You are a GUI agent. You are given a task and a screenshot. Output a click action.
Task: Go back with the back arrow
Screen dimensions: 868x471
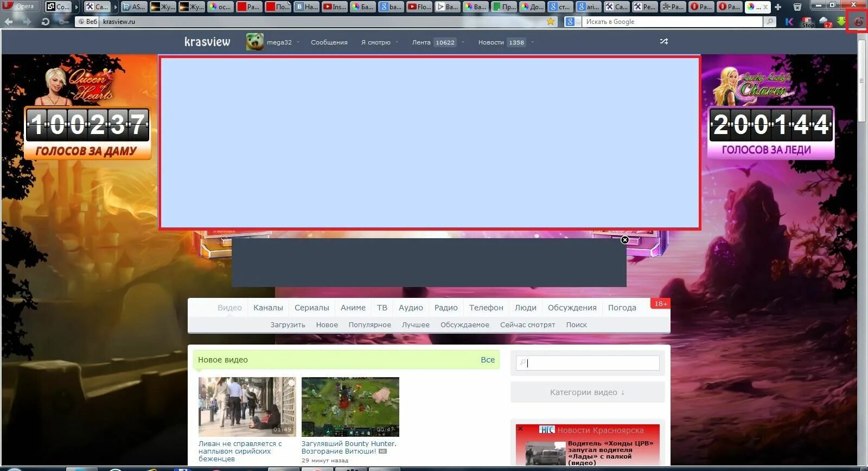pyautogui.click(x=9, y=22)
